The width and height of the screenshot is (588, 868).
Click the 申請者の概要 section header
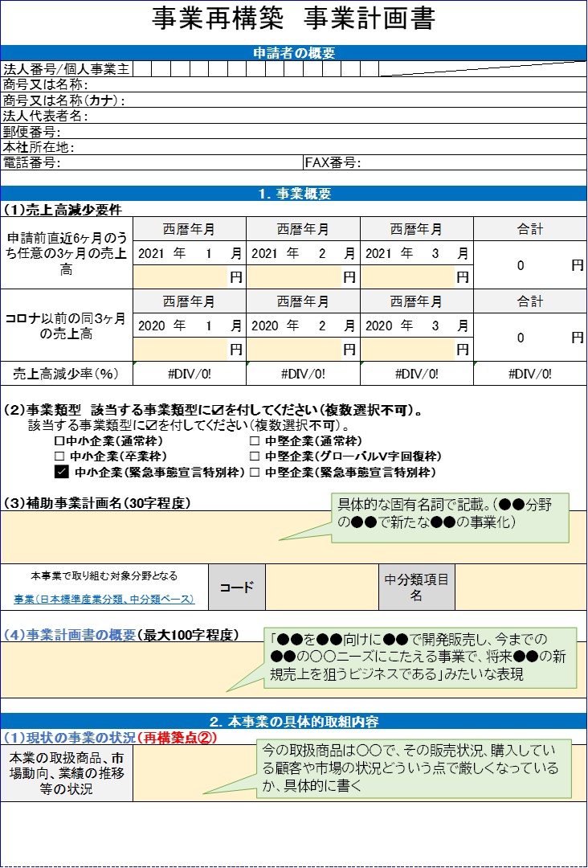click(x=294, y=52)
